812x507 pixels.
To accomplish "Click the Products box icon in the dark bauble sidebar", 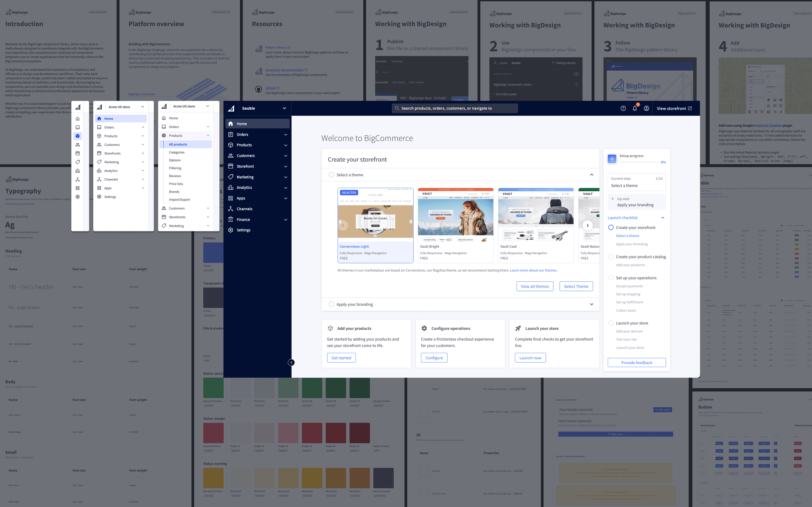I will [231, 145].
